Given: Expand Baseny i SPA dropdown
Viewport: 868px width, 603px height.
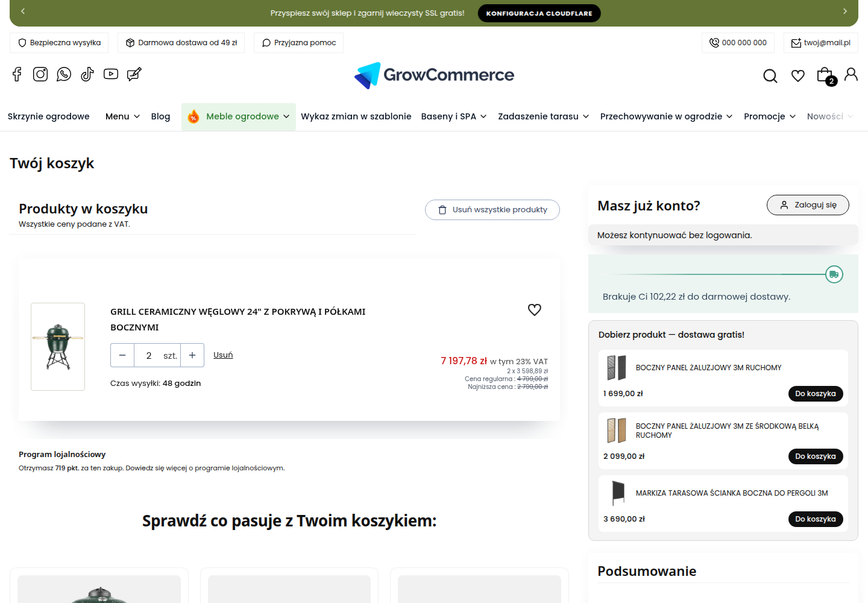Looking at the screenshot, I should 454,116.
